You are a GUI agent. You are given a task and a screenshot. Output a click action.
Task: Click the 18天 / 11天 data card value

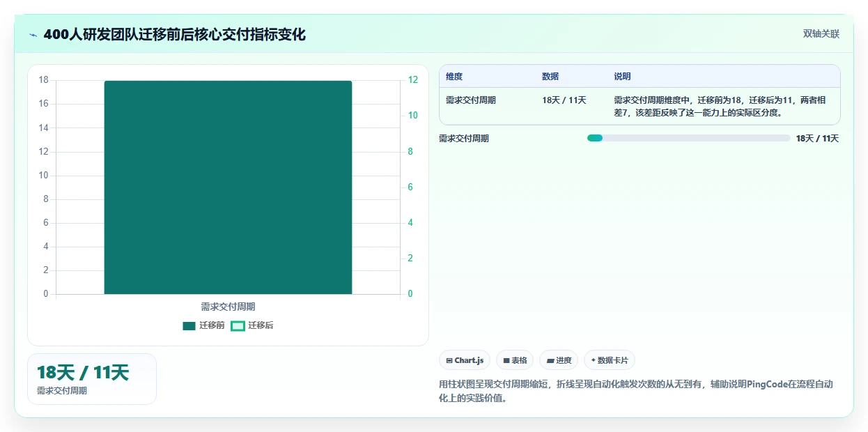[x=83, y=373]
